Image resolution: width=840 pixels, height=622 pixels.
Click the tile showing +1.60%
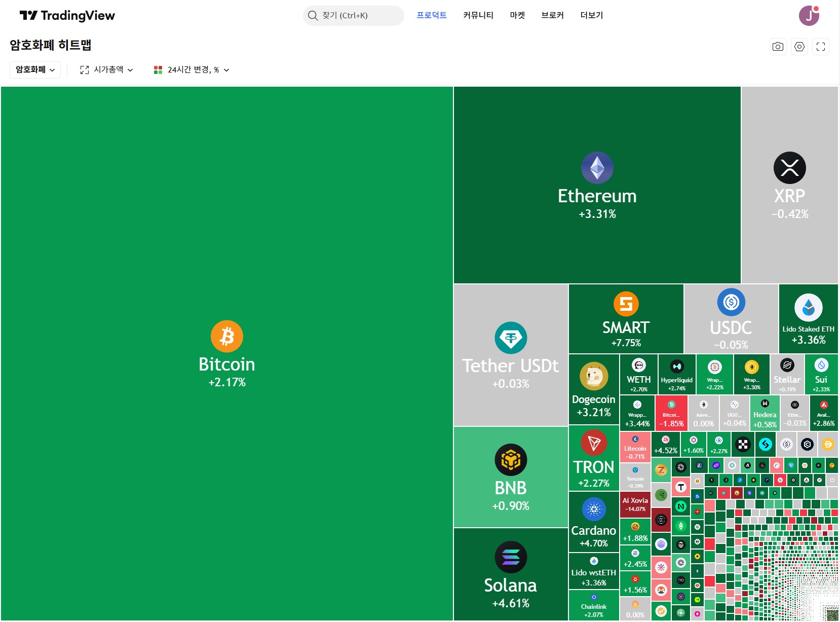(x=694, y=444)
